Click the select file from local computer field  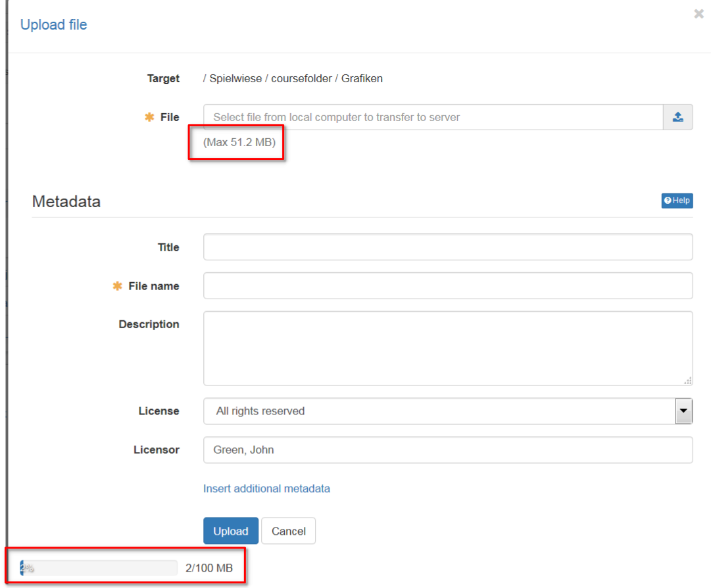433,117
